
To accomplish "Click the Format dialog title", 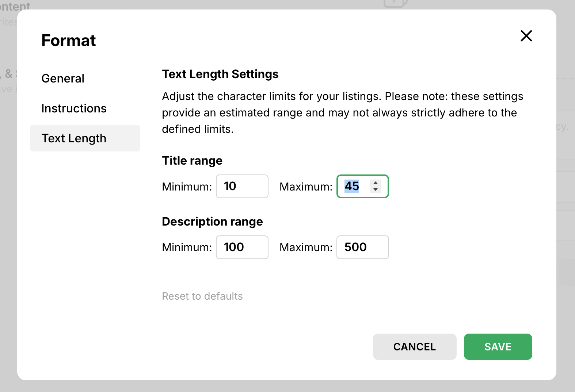I will (69, 41).
